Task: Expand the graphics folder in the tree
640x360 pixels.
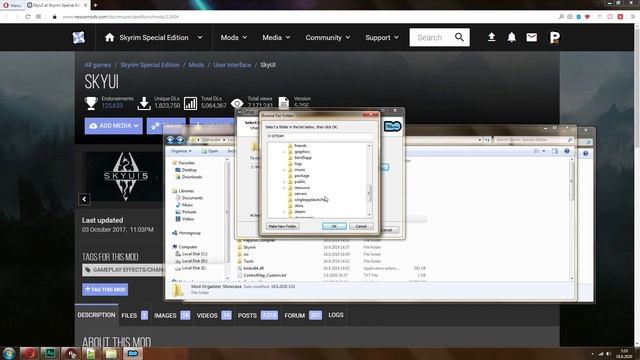Action: pos(284,151)
